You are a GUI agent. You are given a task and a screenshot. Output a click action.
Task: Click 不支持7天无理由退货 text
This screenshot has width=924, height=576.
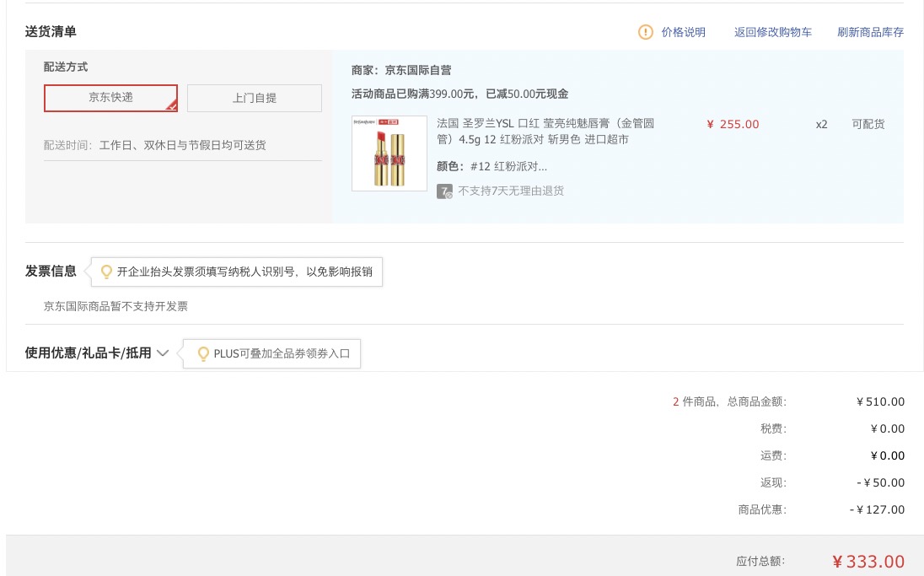pos(511,191)
